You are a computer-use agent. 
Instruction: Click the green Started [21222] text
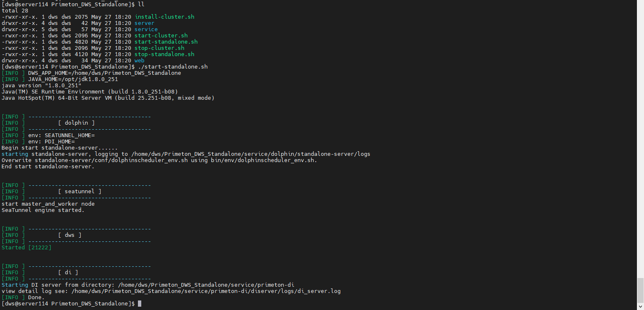26,248
